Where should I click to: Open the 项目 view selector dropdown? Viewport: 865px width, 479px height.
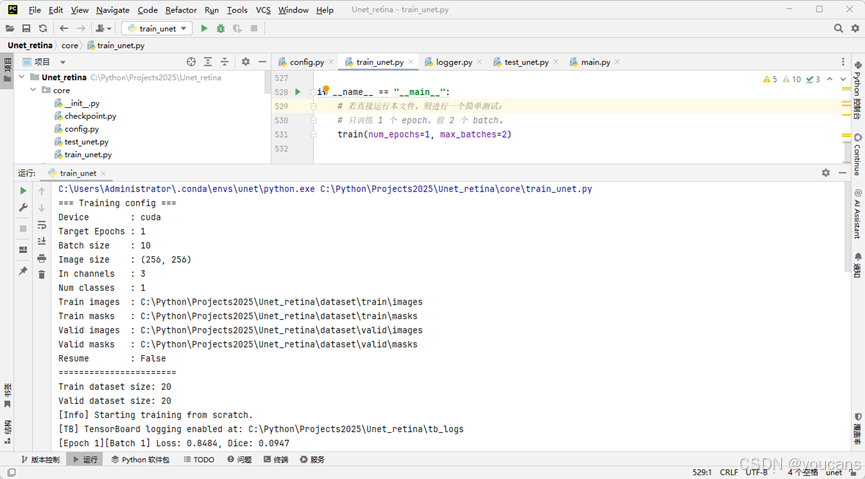[x=63, y=62]
